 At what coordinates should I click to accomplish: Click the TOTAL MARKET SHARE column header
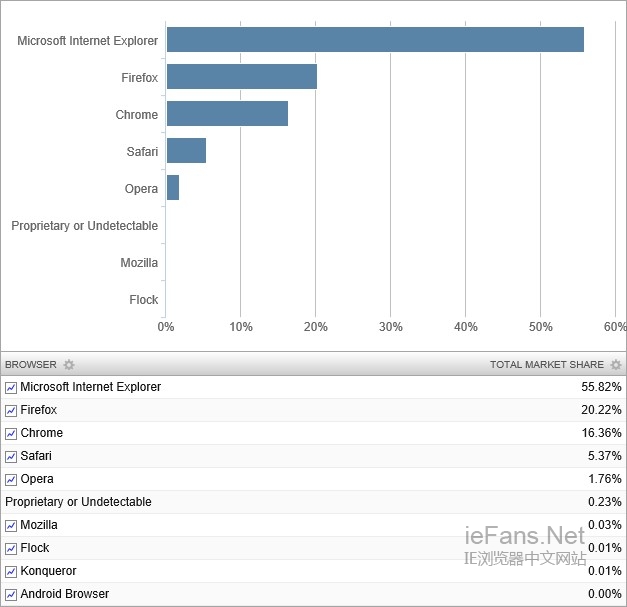click(x=547, y=365)
